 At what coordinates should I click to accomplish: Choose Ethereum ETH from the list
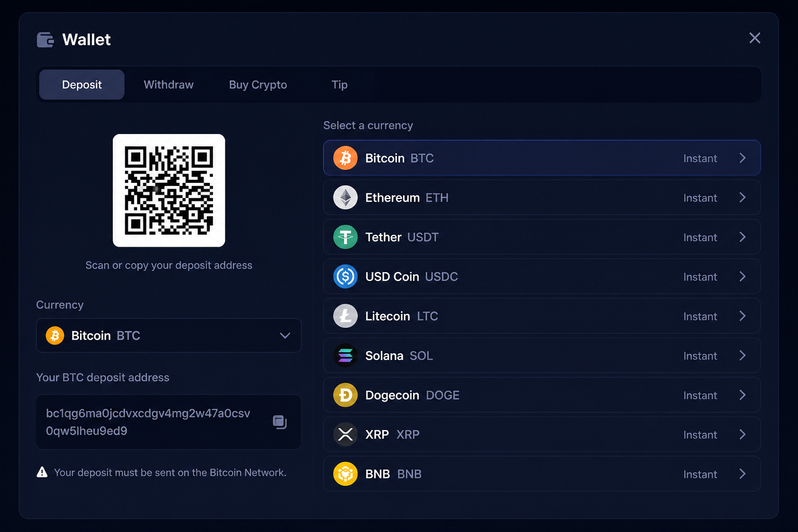pos(542,197)
